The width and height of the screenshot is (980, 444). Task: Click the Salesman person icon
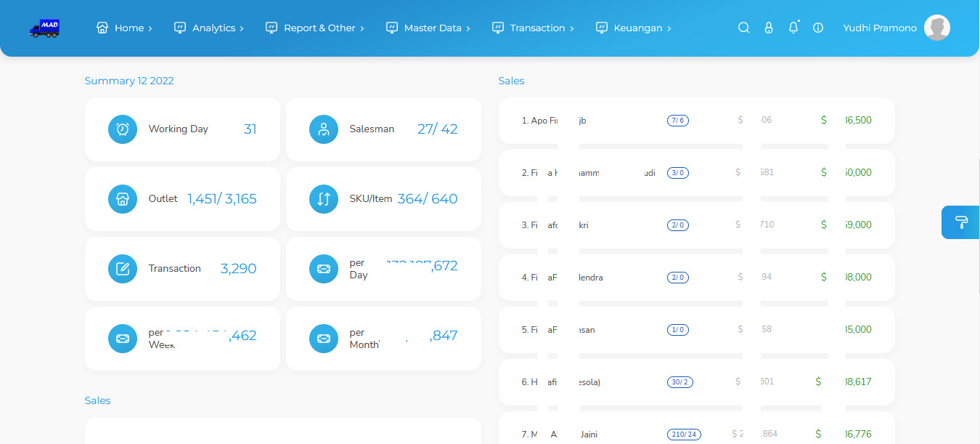(324, 129)
